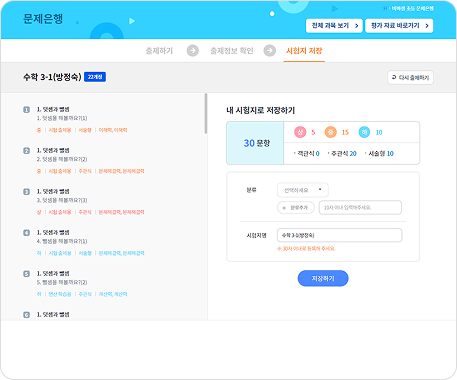457x380 pixels.
Task: Click the blue 하 difficulty circle
Action: pos(364,132)
